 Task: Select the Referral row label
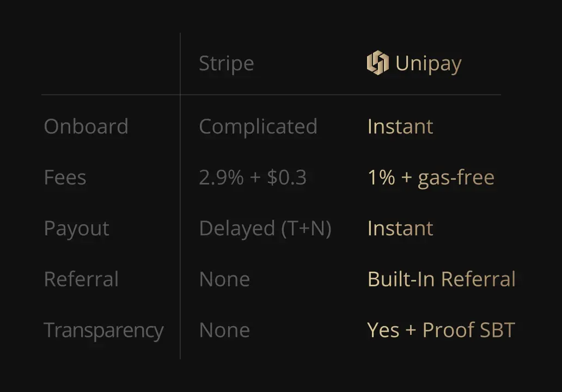[x=81, y=279]
